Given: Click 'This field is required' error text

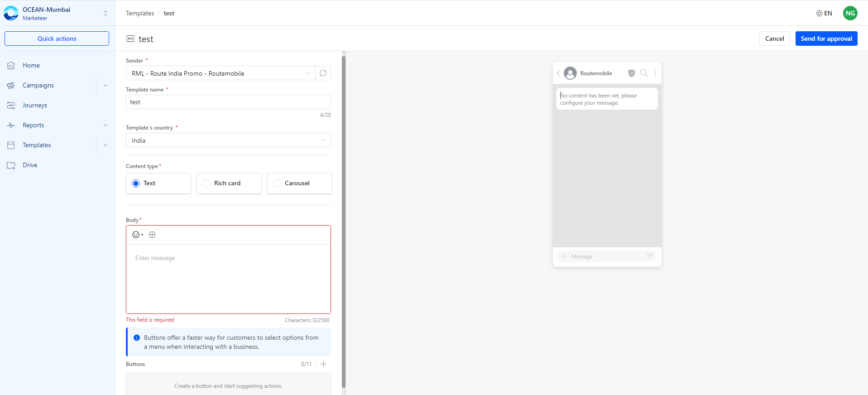Looking at the screenshot, I should pyautogui.click(x=150, y=320).
